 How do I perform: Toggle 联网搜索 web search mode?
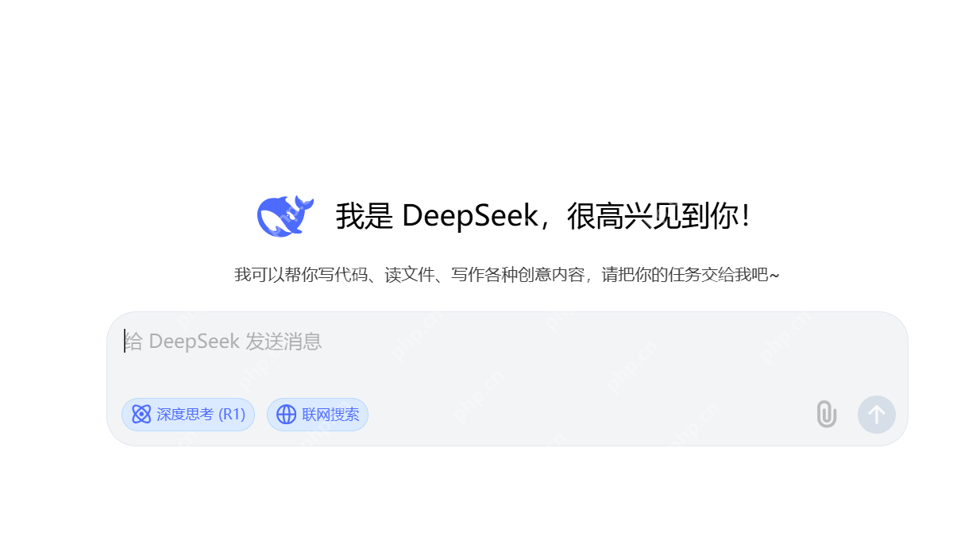pyautogui.click(x=318, y=415)
